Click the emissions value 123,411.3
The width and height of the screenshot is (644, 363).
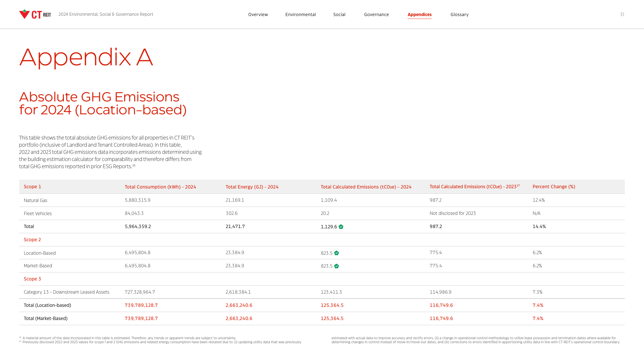tap(331, 292)
